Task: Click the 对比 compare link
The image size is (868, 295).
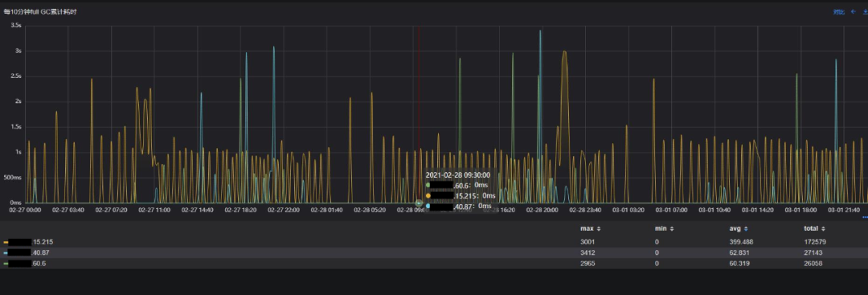Action: (x=839, y=12)
